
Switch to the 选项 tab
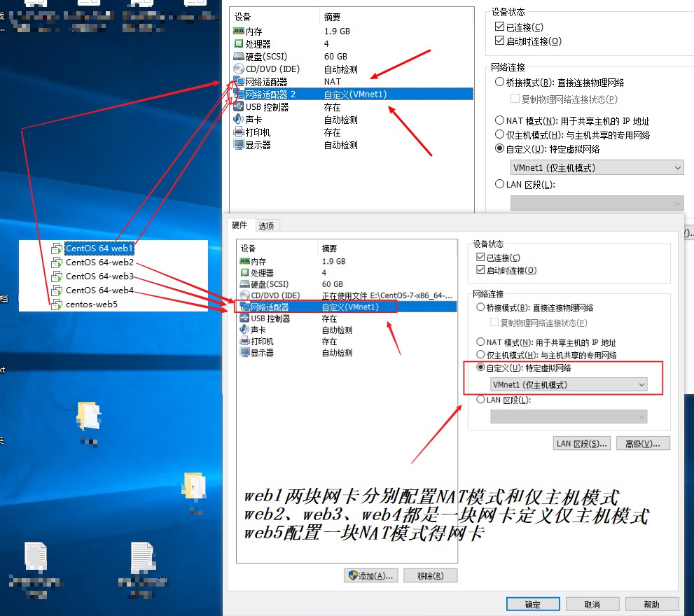coord(266,226)
